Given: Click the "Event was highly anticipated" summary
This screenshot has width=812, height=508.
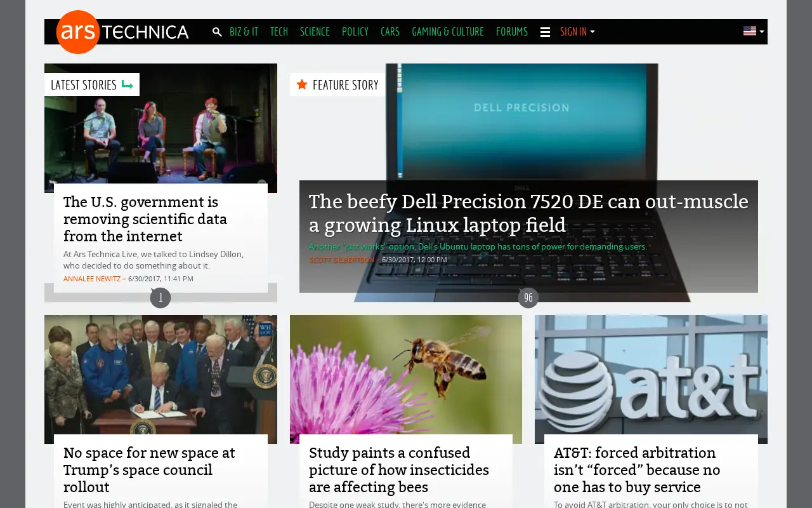Looking at the screenshot, I should pyautogui.click(x=150, y=504).
